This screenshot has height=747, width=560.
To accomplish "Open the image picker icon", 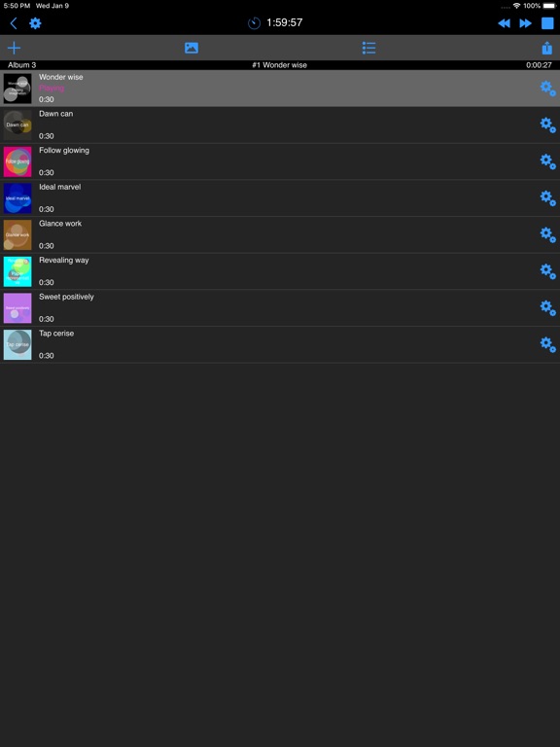I will pyautogui.click(x=192, y=48).
